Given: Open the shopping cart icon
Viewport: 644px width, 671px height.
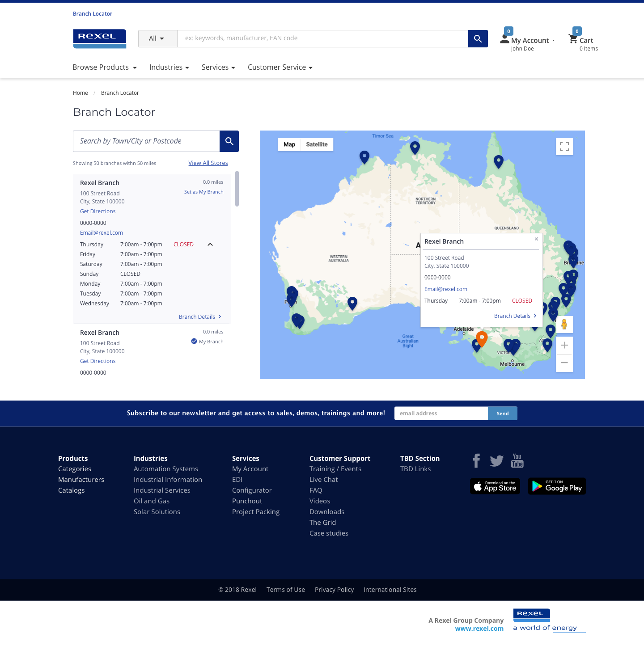Looking at the screenshot, I should pyautogui.click(x=573, y=39).
